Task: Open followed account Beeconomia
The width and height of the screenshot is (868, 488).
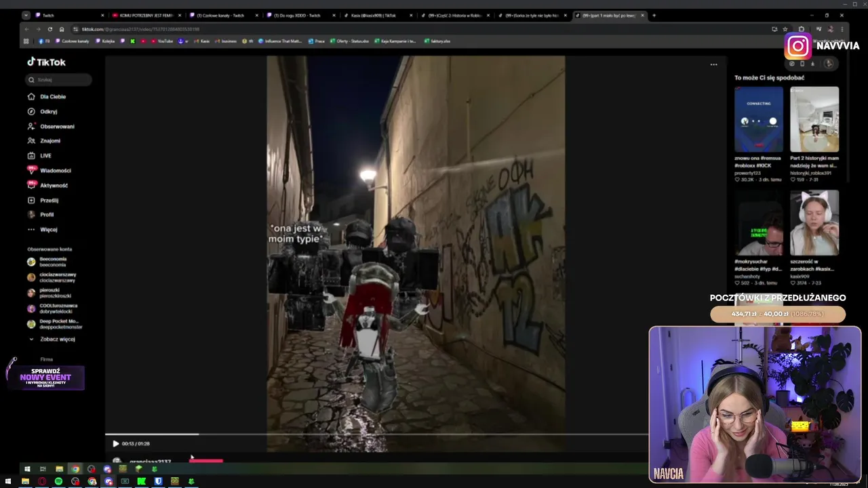Action: [52, 262]
